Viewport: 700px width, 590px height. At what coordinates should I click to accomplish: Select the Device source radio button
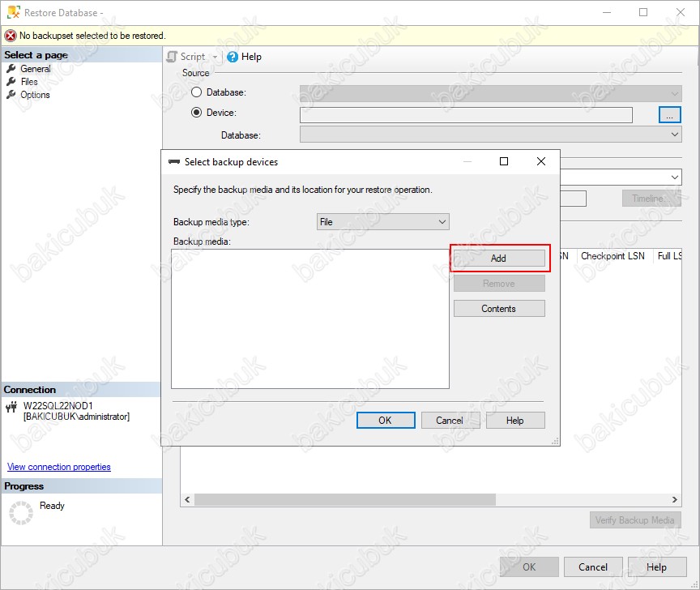[x=196, y=113]
